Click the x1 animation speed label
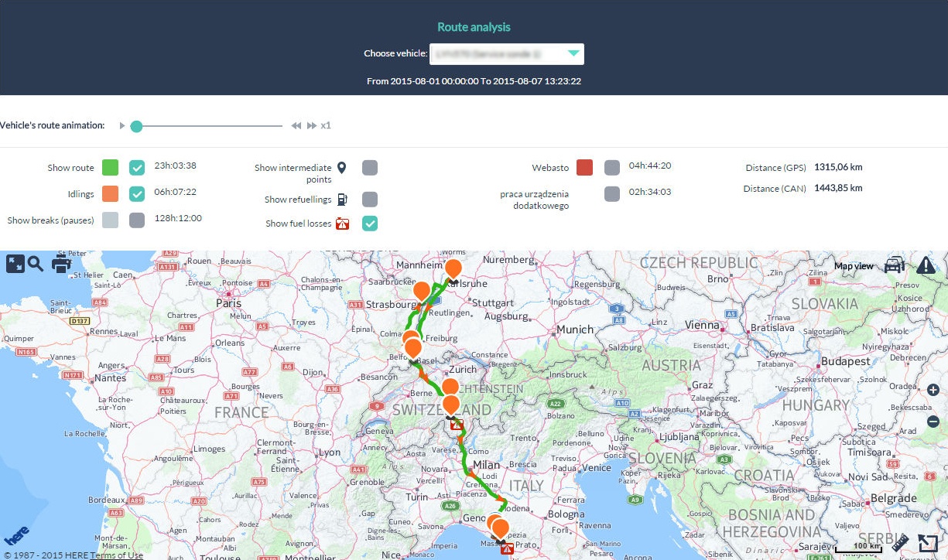Image resolution: width=948 pixels, height=560 pixels. pos(326,125)
